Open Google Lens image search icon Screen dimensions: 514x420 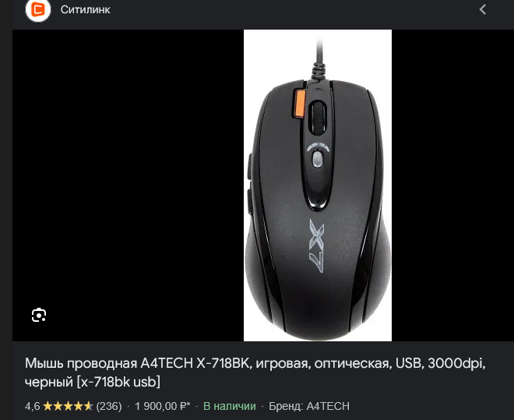[39, 315]
